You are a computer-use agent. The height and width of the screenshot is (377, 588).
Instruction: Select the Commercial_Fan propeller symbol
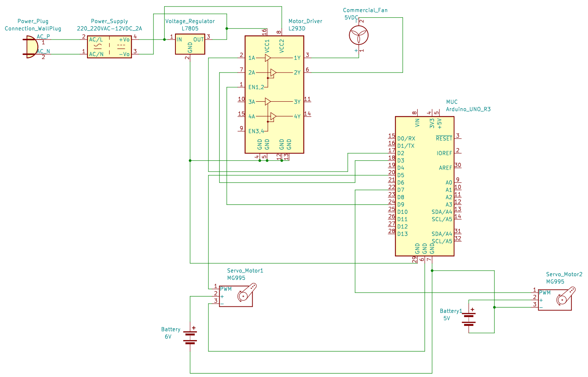[x=358, y=36]
